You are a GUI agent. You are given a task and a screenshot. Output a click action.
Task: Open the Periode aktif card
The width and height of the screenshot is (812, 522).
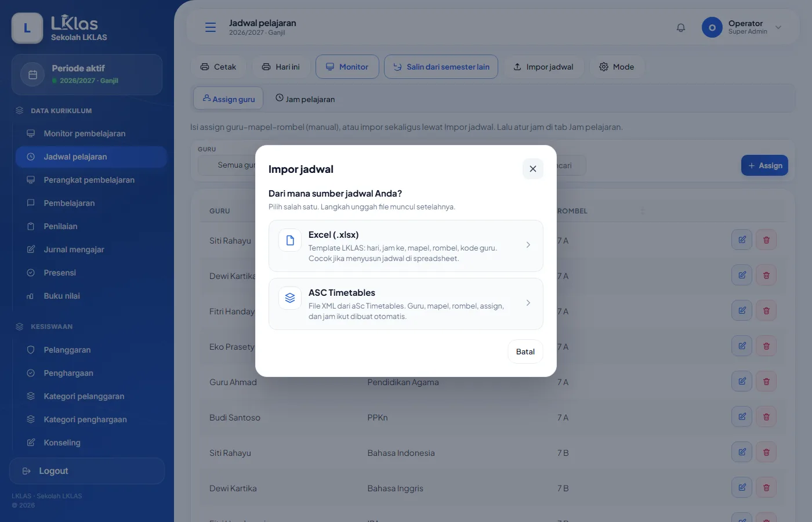(x=87, y=74)
